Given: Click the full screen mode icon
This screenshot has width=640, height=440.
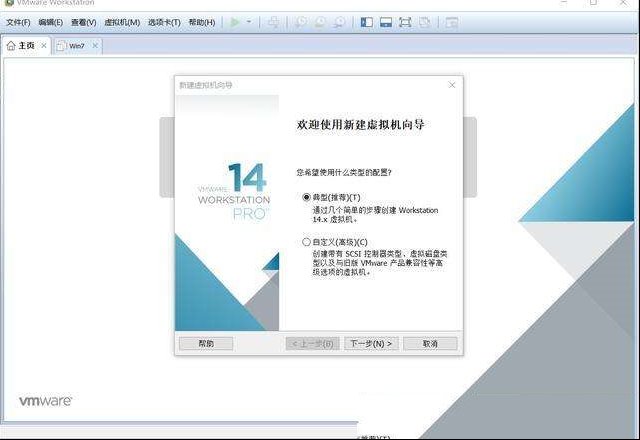Looking at the screenshot, I should [405, 22].
